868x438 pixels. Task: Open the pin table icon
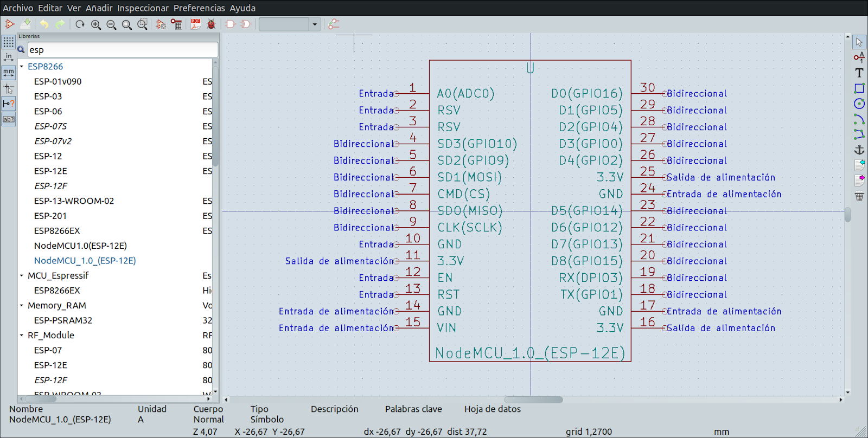pos(176,24)
